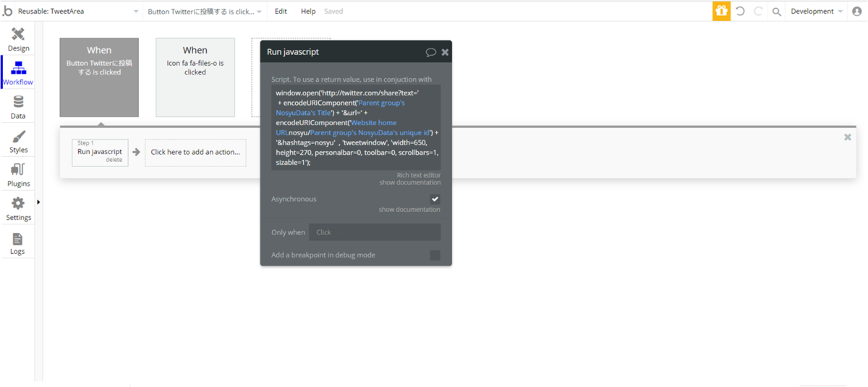Undo the last change
Screen dimensions: 868x387
[x=740, y=12]
